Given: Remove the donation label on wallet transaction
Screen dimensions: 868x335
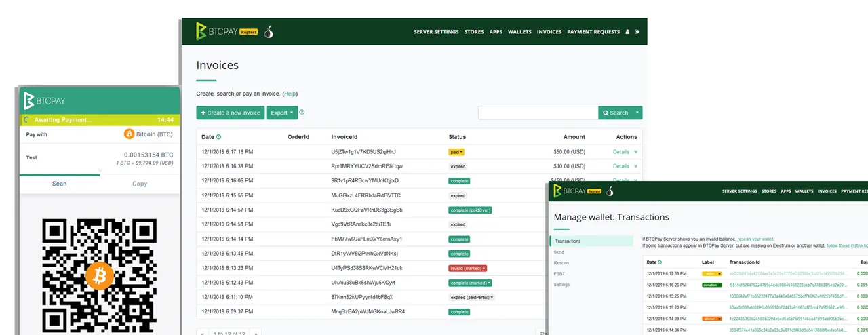Looking at the screenshot, I should click(720, 285).
